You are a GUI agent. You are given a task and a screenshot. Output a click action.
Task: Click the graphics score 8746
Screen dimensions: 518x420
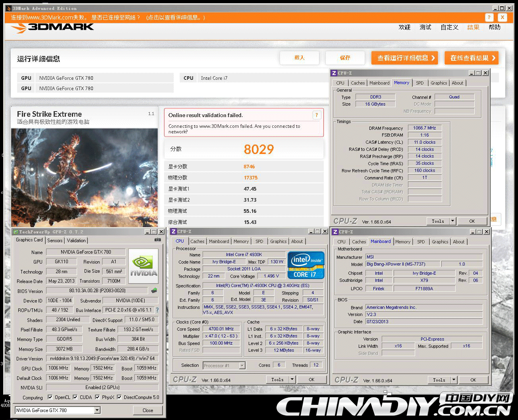coord(249,167)
